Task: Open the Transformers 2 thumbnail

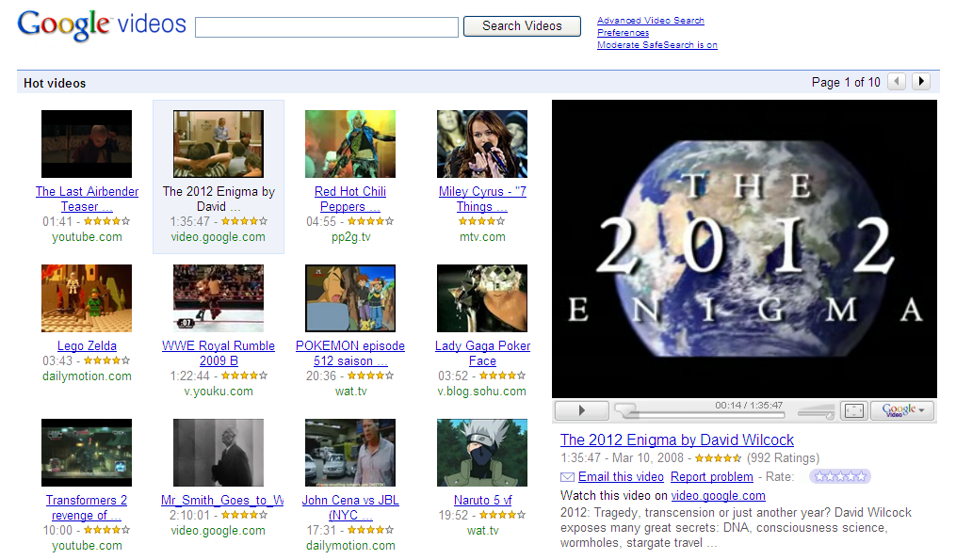Action: coord(87,452)
